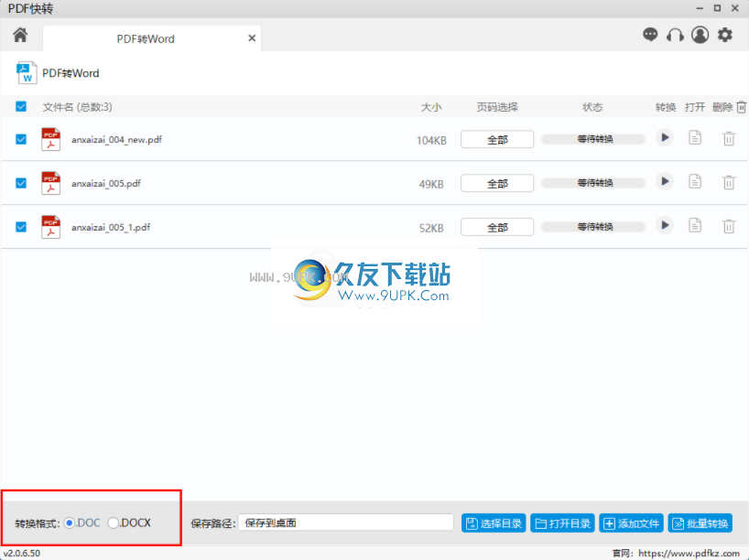Click the 52KB size value

tap(431, 228)
